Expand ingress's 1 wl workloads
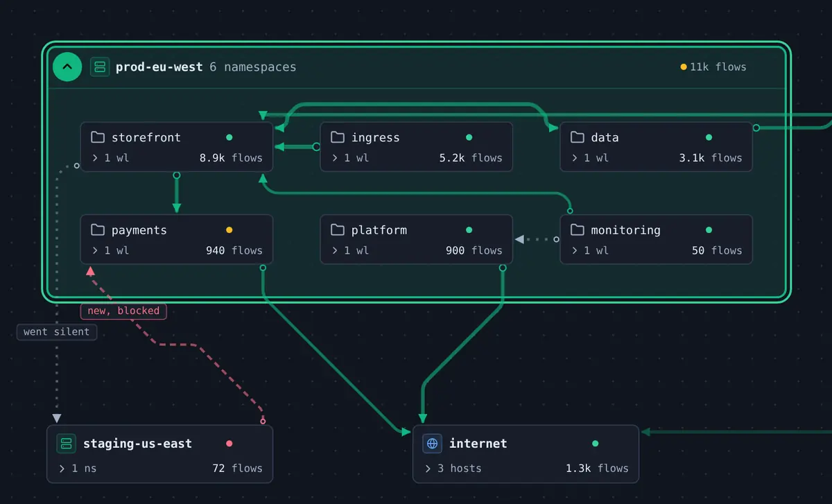Screen dimensions: 832x504 [350, 158]
